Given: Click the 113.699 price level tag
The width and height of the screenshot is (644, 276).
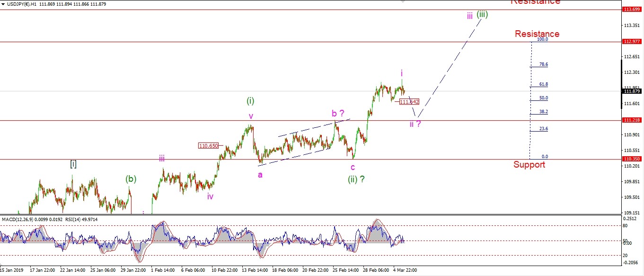Looking at the screenshot, I should coord(632,9).
